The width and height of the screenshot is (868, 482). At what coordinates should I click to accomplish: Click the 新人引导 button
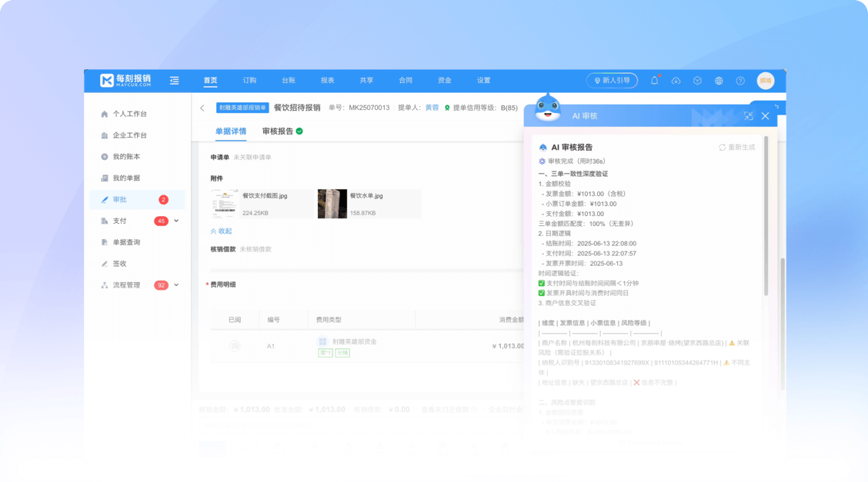click(612, 81)
